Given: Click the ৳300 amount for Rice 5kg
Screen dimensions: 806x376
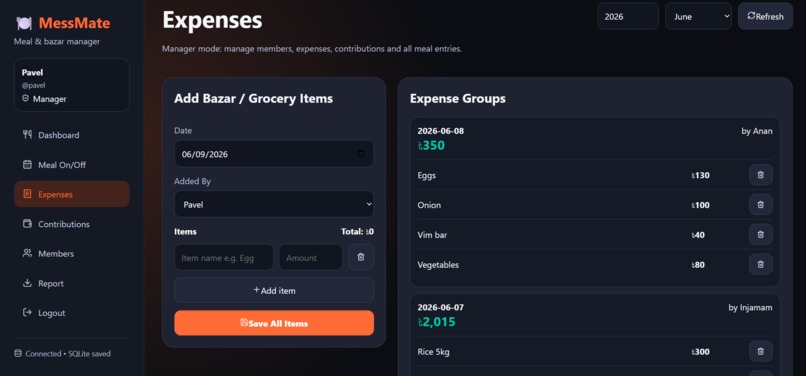Looking at the screenshot, I should pyautogui.click(x=701, y=352).
